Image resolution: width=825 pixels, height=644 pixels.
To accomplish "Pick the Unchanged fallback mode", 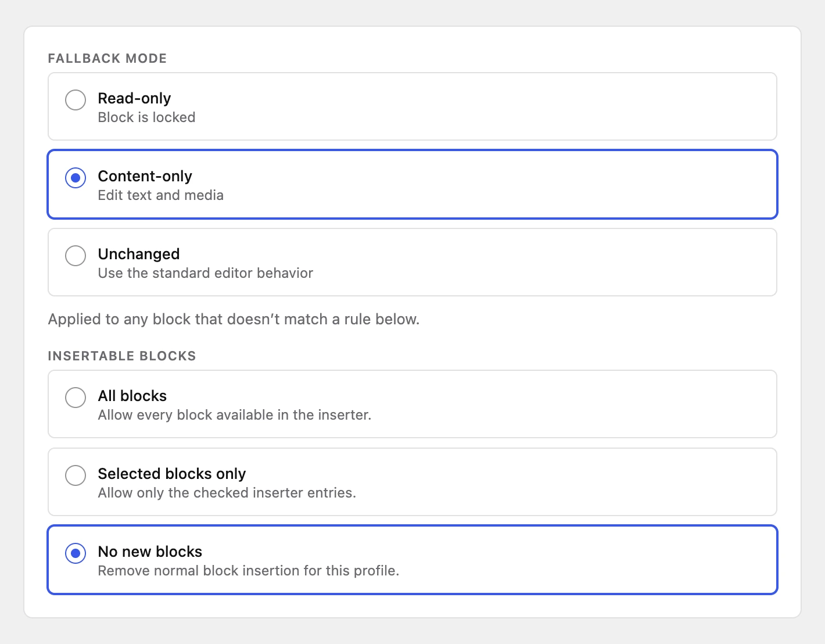I will pyautogui.click(x=412, y=262).
